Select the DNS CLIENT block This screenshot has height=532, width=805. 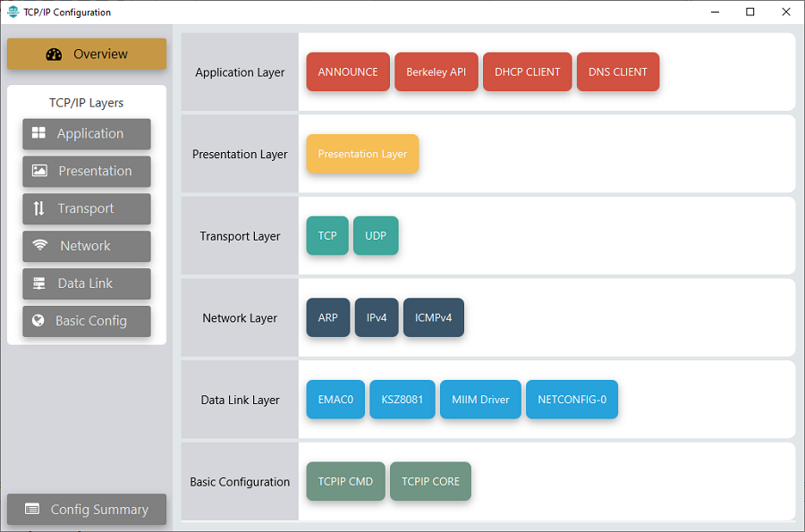(618, 72)
